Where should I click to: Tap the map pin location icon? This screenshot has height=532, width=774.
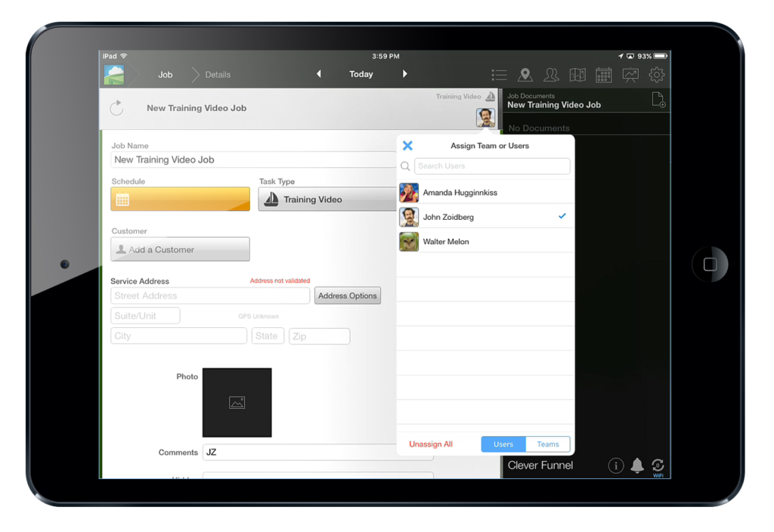click(x=525, y=75)
